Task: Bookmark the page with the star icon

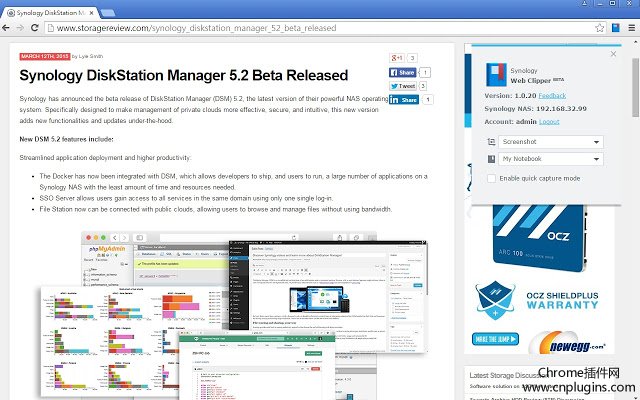Action: click(x=599, y=28)
